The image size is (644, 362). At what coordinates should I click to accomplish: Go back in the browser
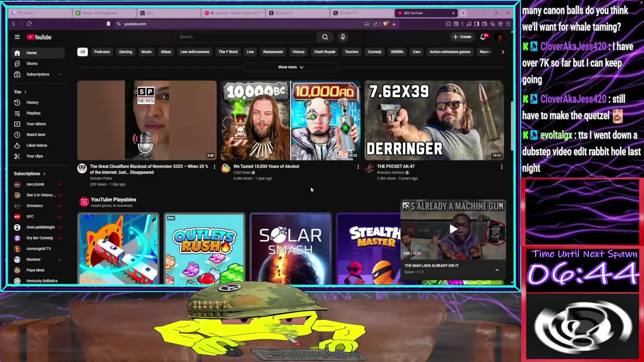click(x=14, y=24)
